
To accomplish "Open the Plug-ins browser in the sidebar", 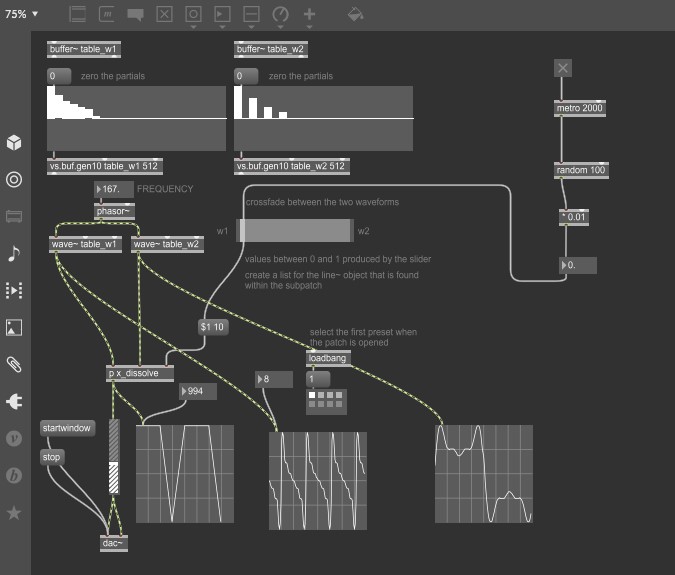I will (x=14, y=401).
